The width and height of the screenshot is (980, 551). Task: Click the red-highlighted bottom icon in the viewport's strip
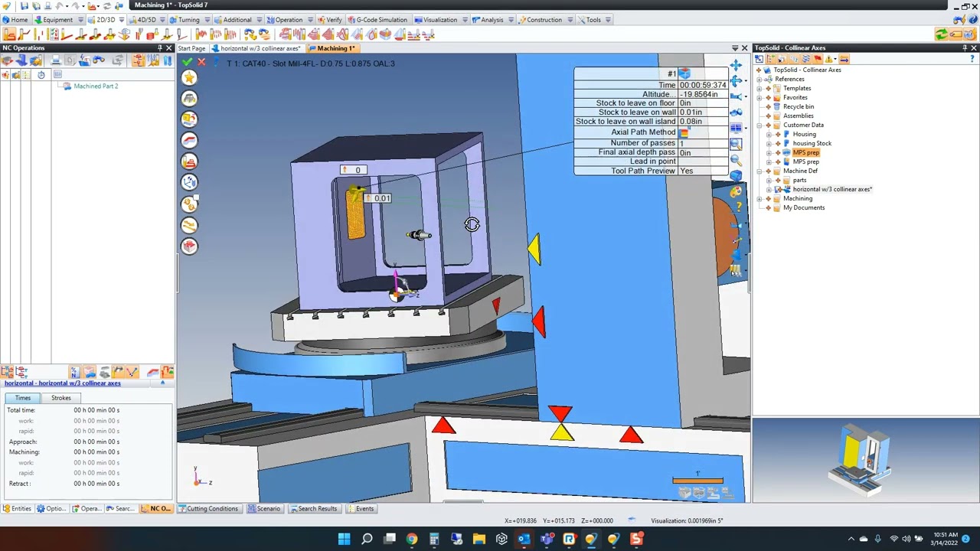coord(189,246)
